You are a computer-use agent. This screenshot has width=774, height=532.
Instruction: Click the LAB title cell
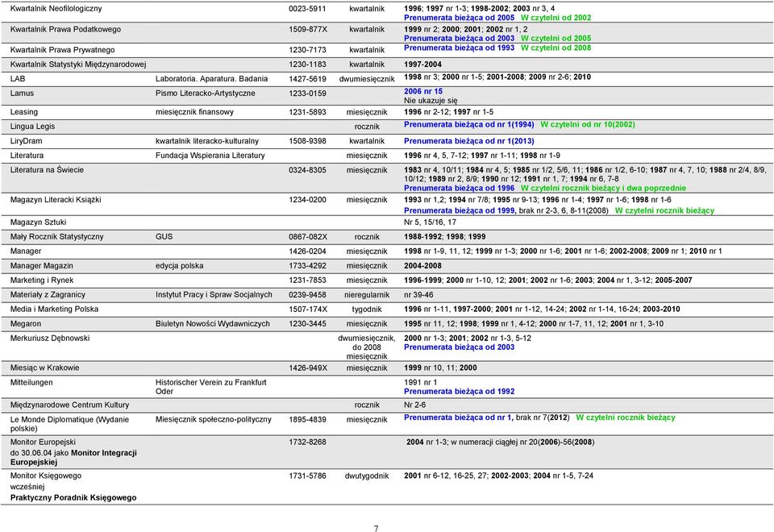[17, 78]
